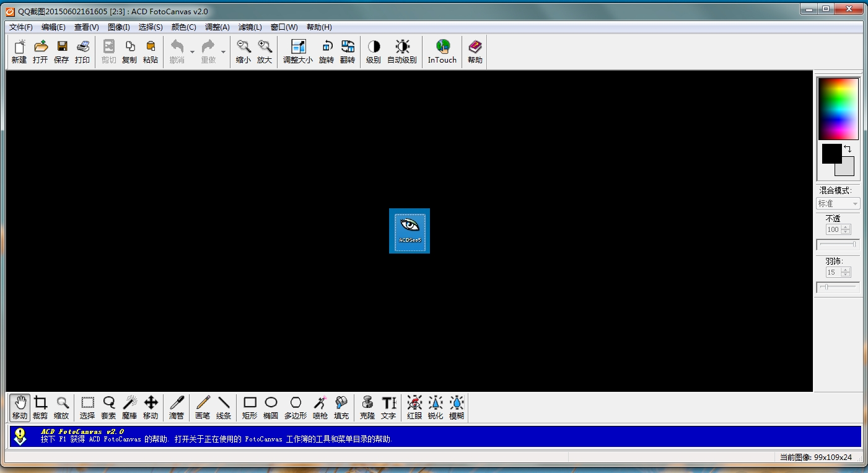Print the image with 打印
The image size is (868, 473).
click(x=82, y=51)
